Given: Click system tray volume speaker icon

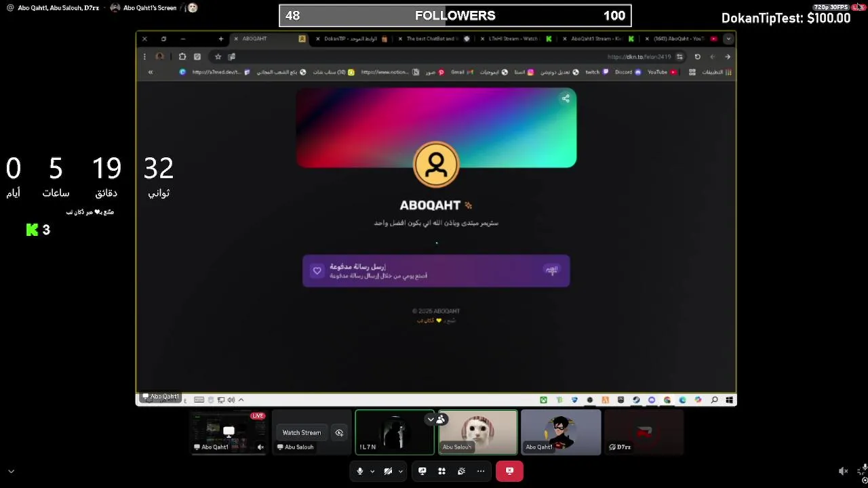Looking at the screenshot, I should [x=231, y=400].
